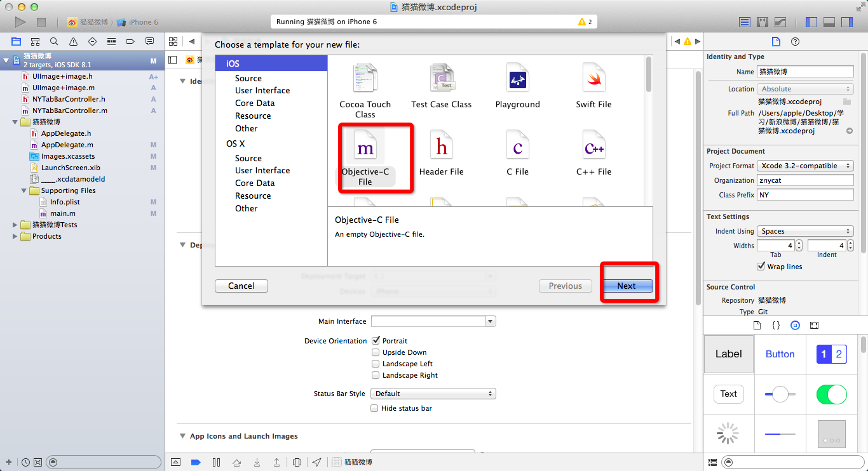
Task: Select the Button object in library
Action: pyautogui.click(x=780, y=354)
